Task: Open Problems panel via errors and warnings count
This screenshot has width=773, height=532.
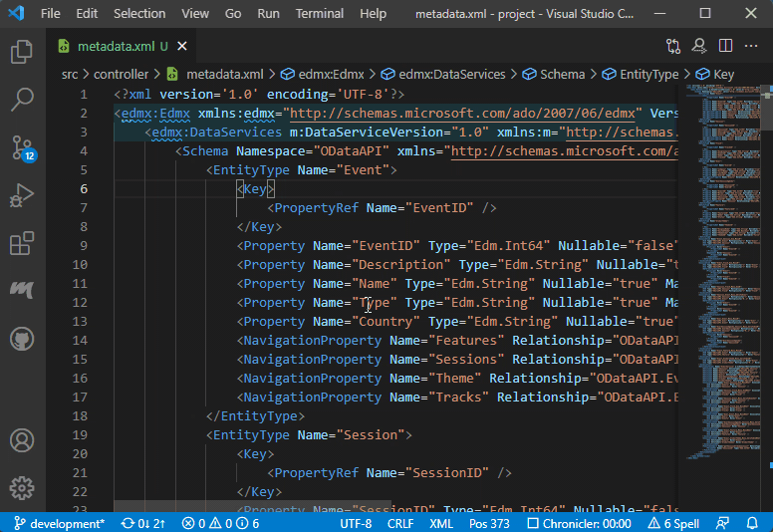Action: tap(220, 523)
